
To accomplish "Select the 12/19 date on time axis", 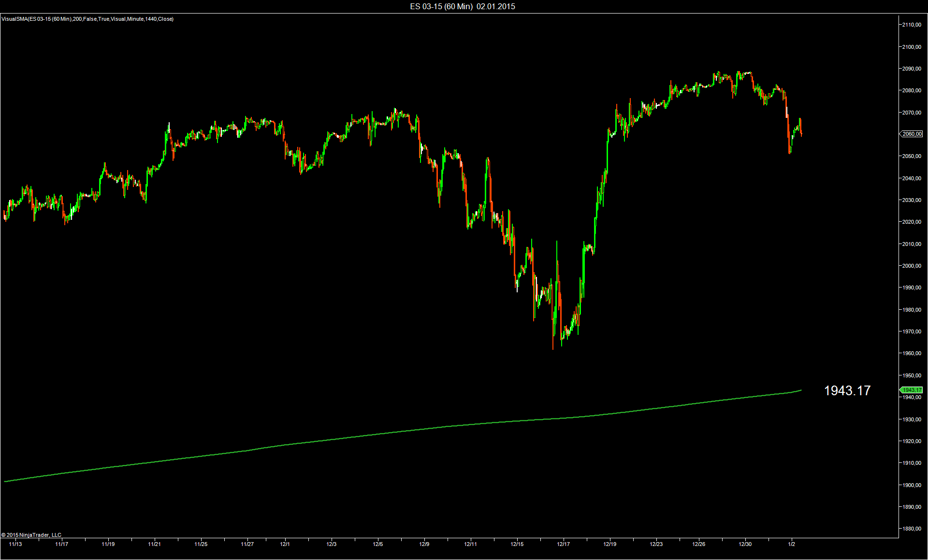I will coord(610,544).
